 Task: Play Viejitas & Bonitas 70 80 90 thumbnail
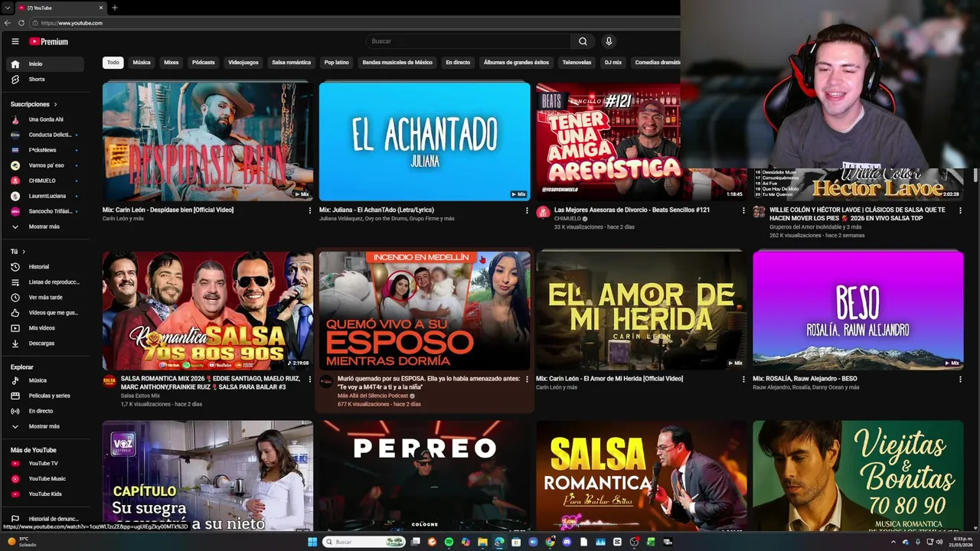pos(857,476)
